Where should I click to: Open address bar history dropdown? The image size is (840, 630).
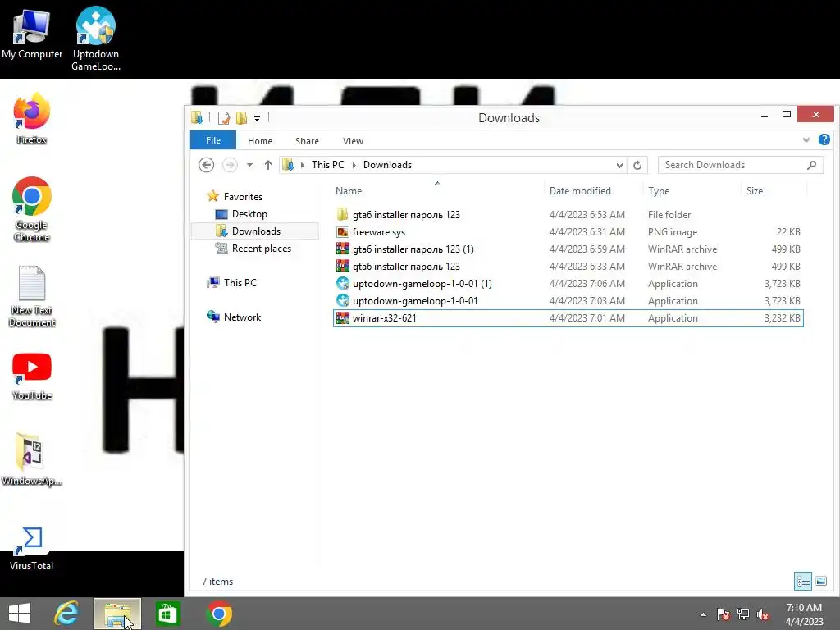[x=619, y=165]
